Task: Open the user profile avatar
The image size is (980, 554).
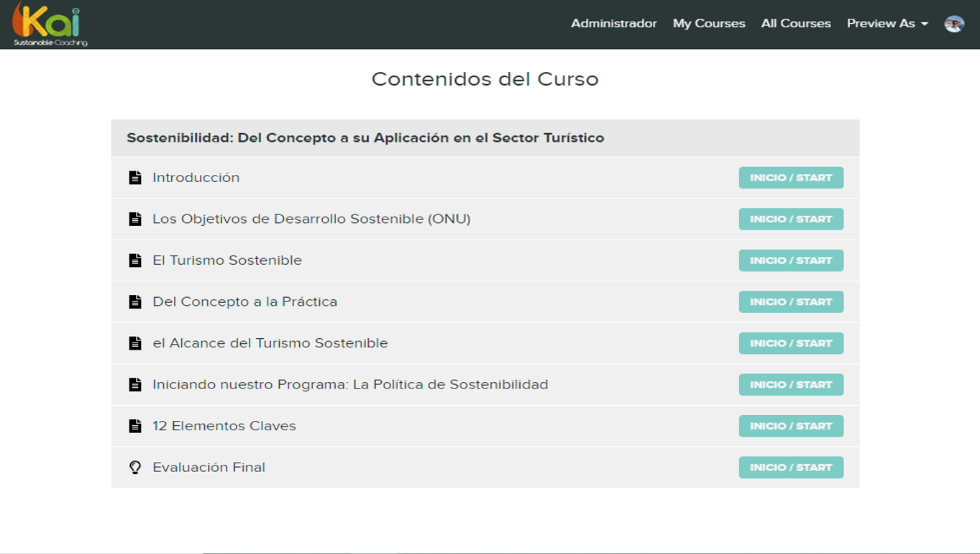Action: pyautogui.click(x=954, y=24)
